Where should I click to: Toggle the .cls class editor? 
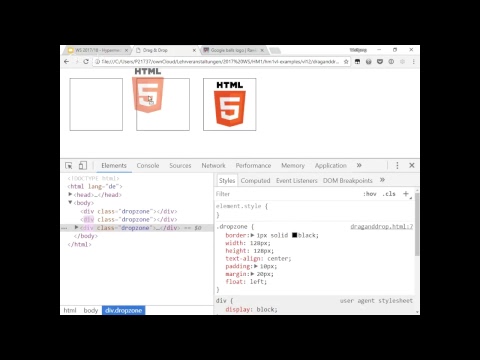pyautogui.click(x=389, y=194)
